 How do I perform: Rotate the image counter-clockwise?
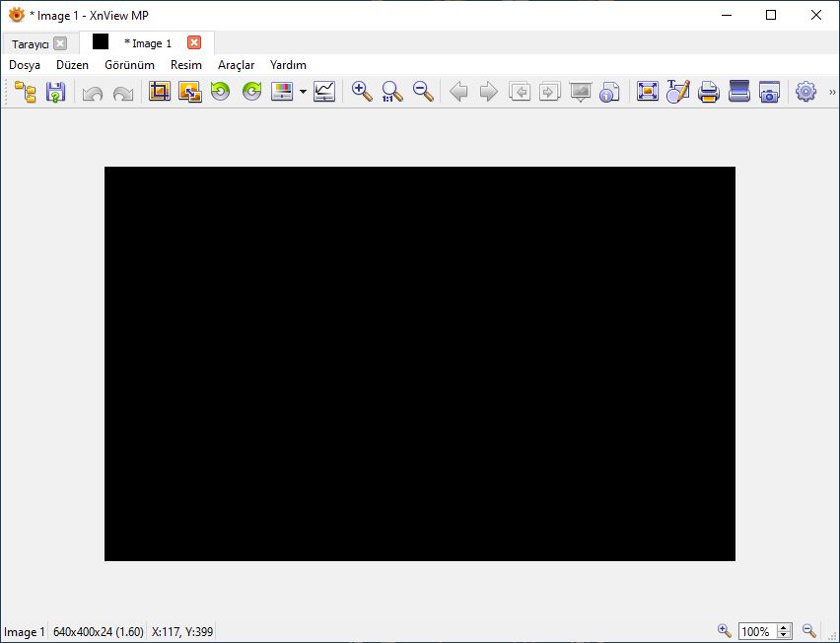tap(220, 92)
